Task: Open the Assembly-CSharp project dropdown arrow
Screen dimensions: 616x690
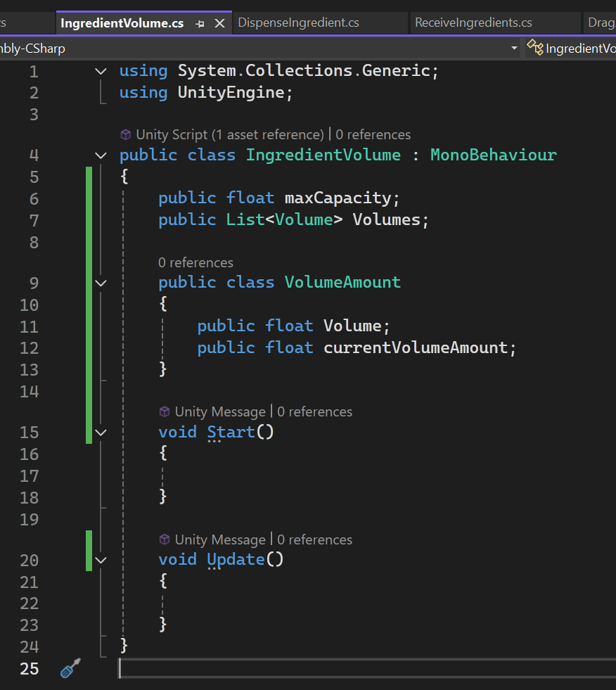Action: point(514,48)
